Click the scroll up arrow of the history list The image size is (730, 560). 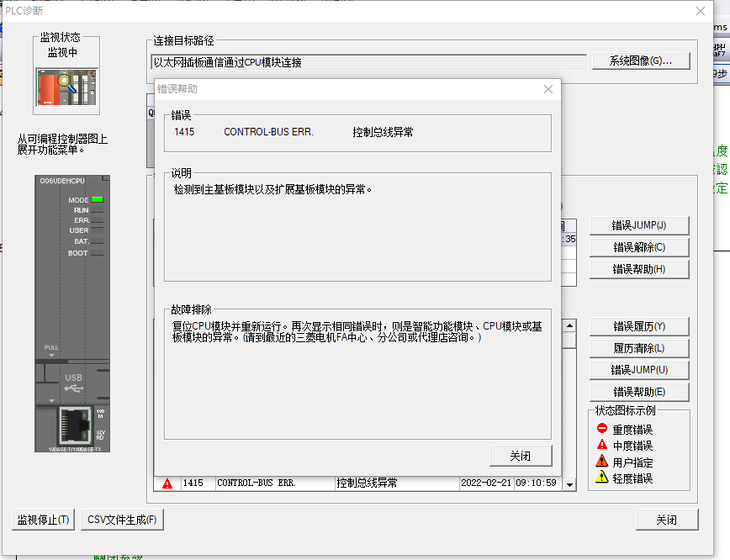tap(569, 326)
